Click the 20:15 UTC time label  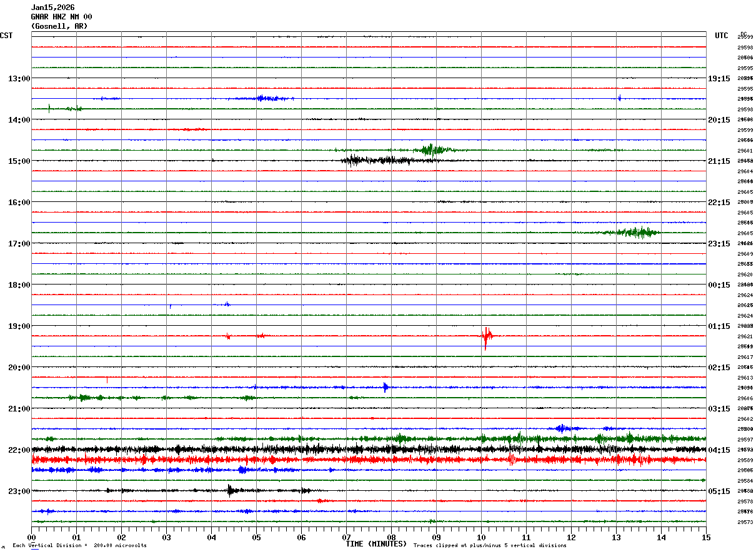(719, 119)
